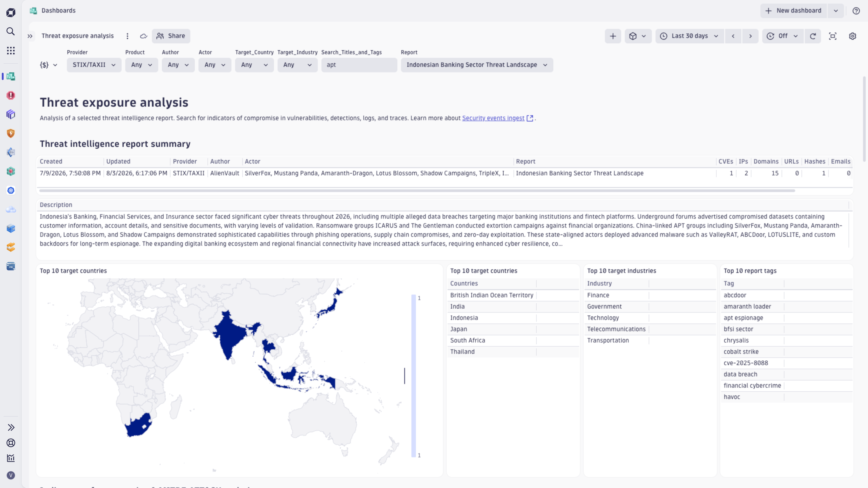Enter fullscreen presentation mode
Viewport: 868px width, 488px height.
(833, 36)
